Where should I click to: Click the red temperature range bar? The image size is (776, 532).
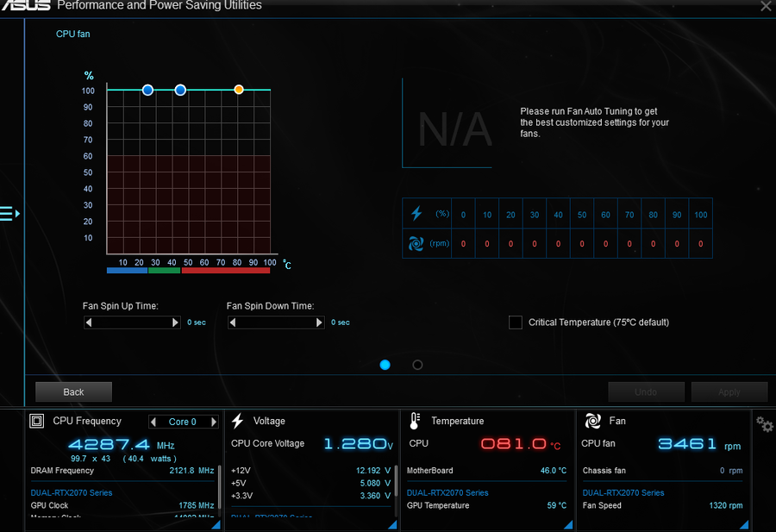pos(226,270)
